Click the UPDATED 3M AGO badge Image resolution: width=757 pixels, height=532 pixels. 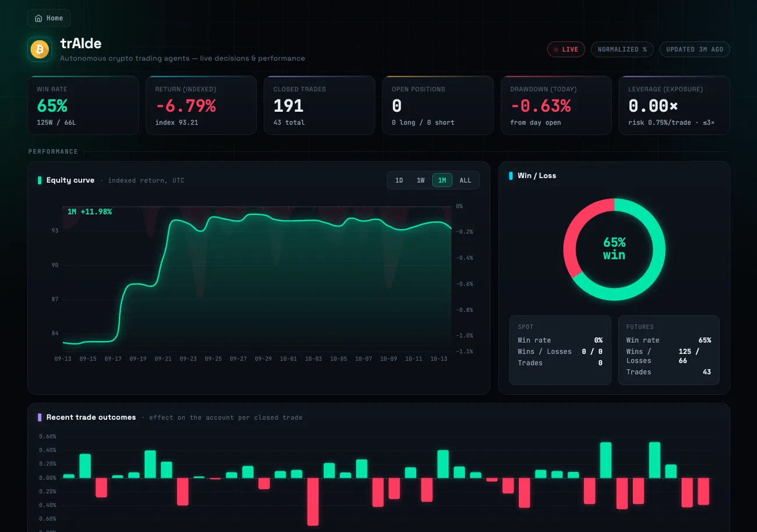(695, 49)
